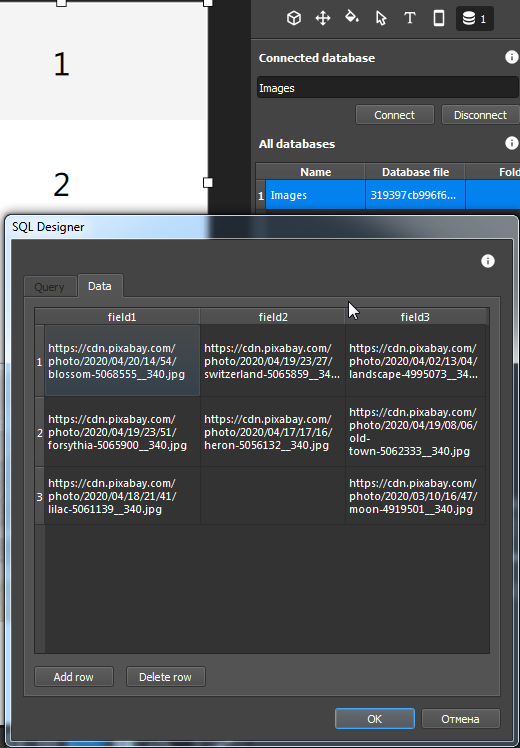
Task: Select the cursor pointer tool icon
Action: coord(381,18)
